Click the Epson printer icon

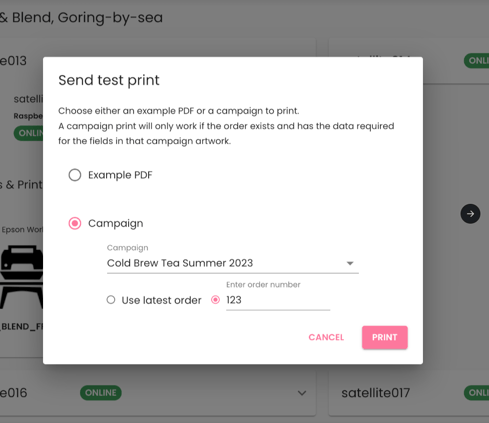22,277
